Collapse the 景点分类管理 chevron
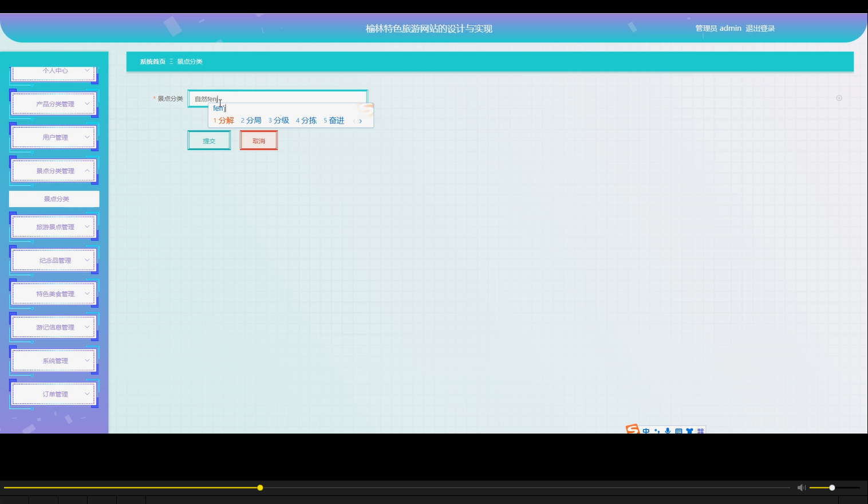The image size is (868, 504). point(87,171)
